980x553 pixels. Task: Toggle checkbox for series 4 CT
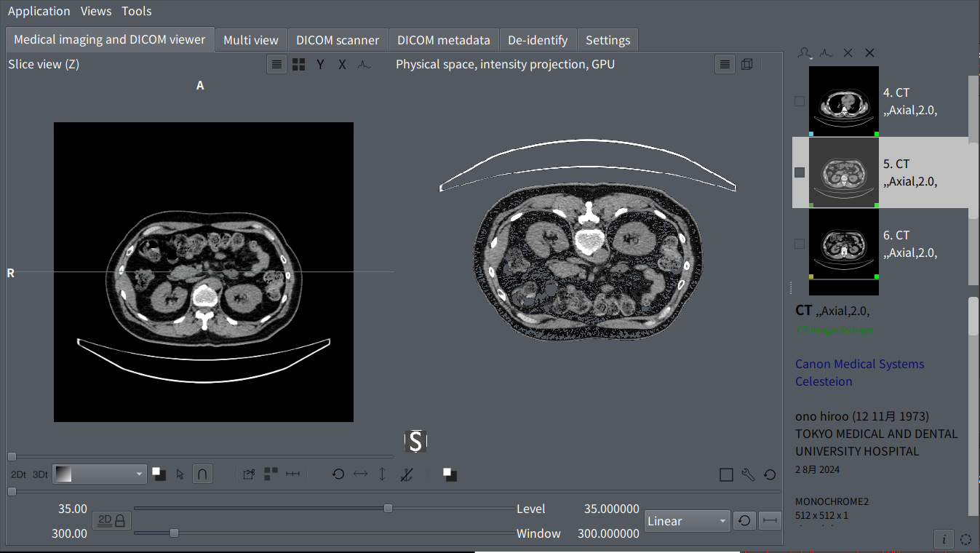click(800, 101)
